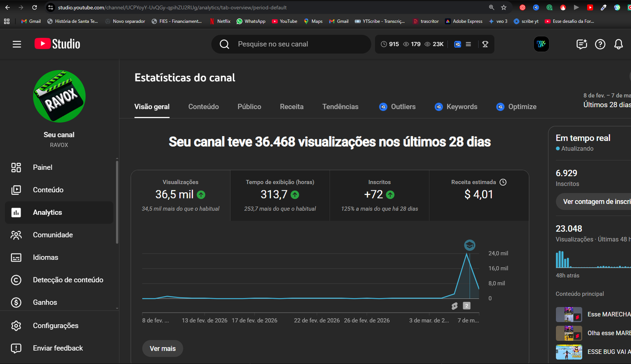This screenshot has width=631, height=364.
Task: Open the hamburger menu beside Studio logo
Action: pos(17,44)
